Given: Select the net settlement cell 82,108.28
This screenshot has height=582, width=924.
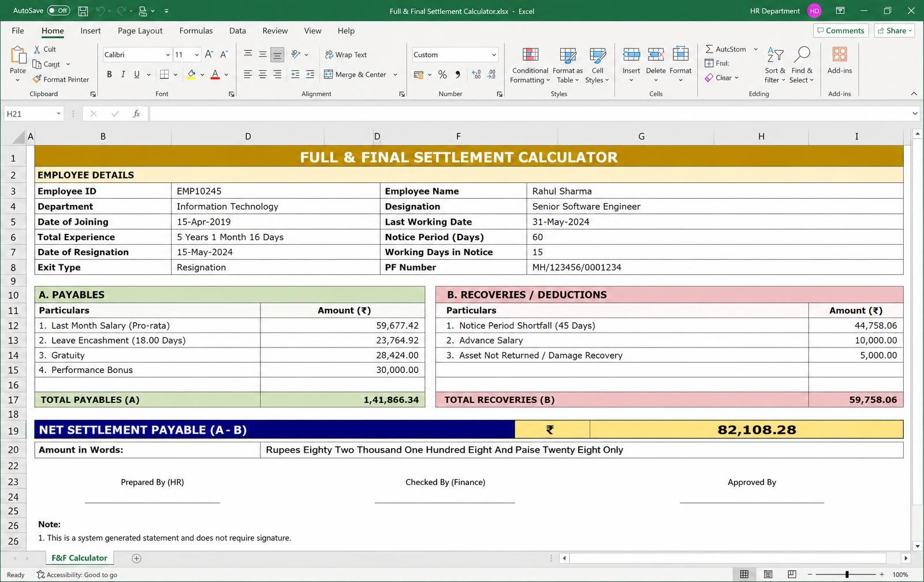Looking at the screenshot, I should (746, 430).
